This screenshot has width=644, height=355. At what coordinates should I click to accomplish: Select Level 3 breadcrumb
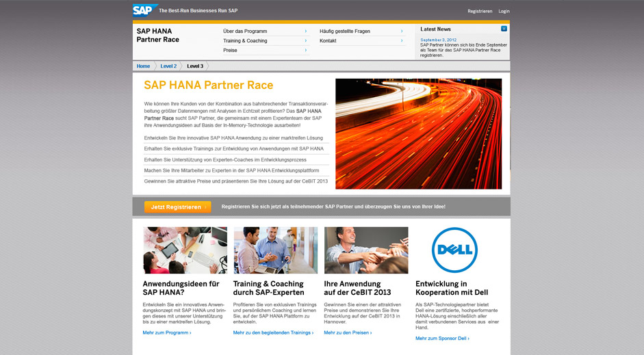pos(195,66)
